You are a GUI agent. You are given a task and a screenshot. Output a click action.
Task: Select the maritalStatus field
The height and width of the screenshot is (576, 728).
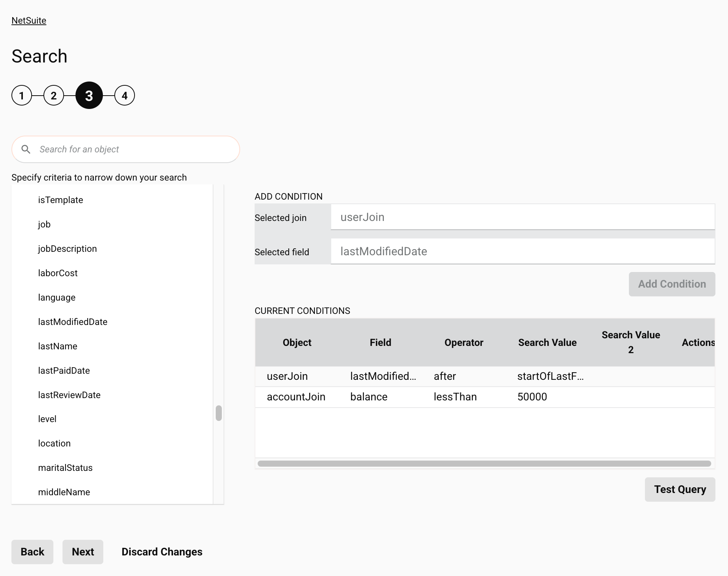(x=65, y=468)
